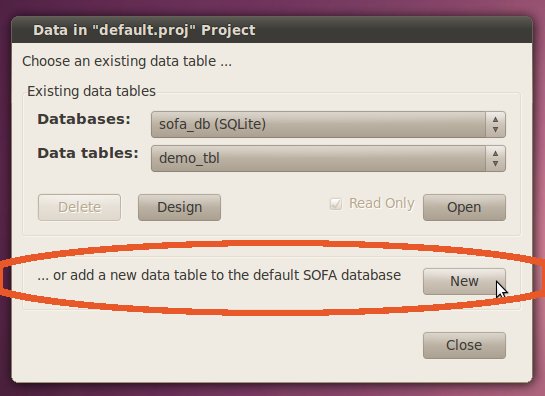Click the bold Data tables label
Image resolution: width=545 pixels, height=396 pixels.
pos(88,153)
